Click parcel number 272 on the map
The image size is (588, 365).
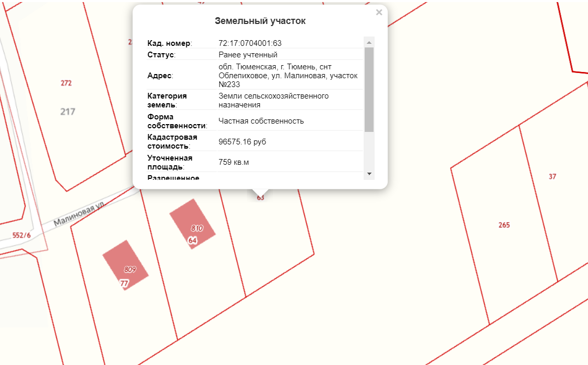66,83
